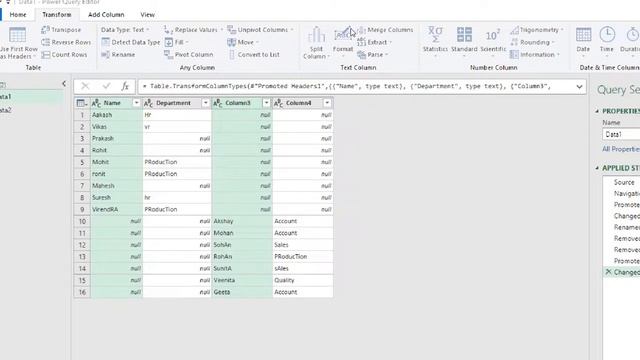Image resolution: width=640 pixels, height=360 pixels.
Task: Cancel the formula edit
Action: coord(85,86)
